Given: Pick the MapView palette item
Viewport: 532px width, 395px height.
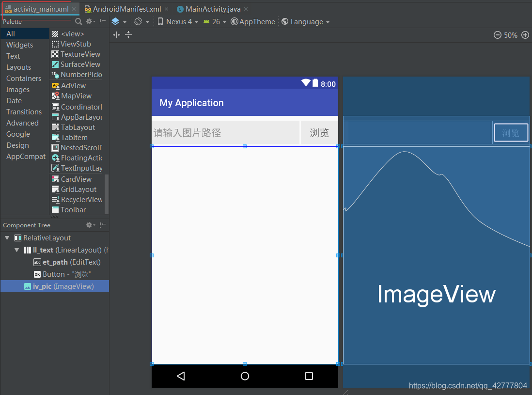Looking at the screenshot, I should tap(77, 95).
